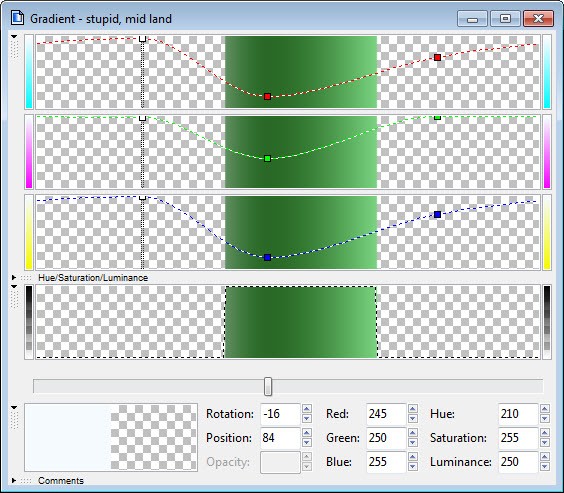Collapse the RGB curves panel triangle
564x493 pixels.
(x=14, y=37)
